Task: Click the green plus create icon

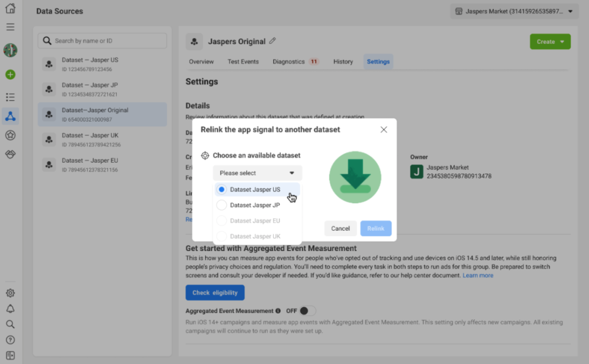Action: (11, 75)
